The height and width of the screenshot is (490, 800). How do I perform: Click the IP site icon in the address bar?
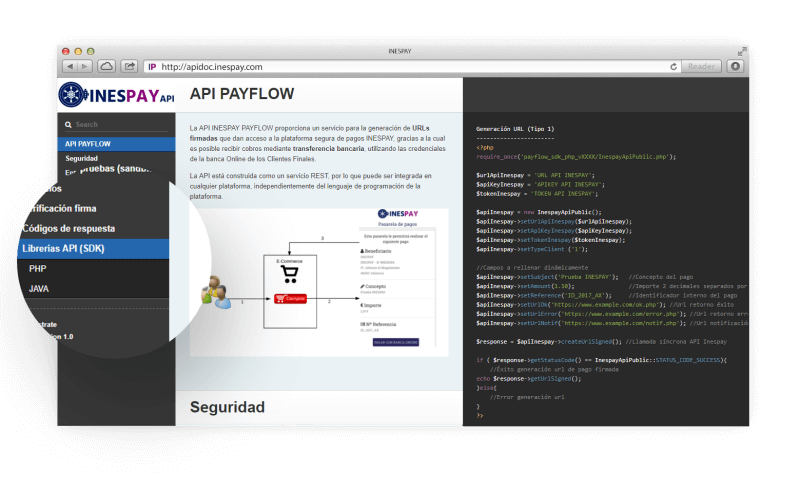coord(152,67)
